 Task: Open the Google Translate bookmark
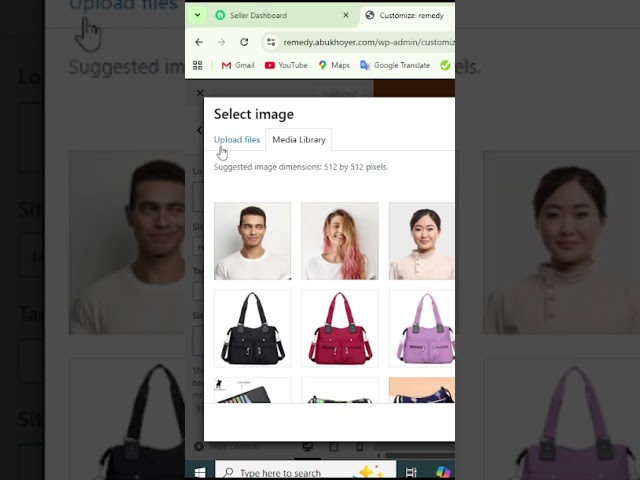(395, 65)
